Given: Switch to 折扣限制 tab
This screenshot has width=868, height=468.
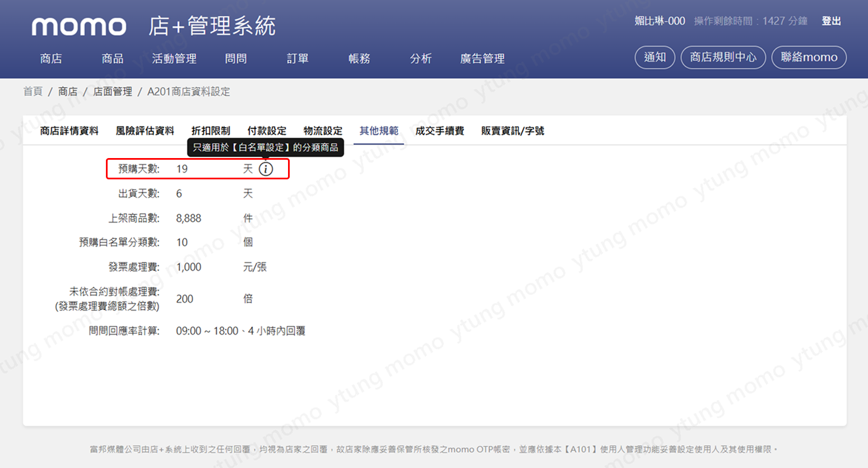Looking at the screenshot, I should [211, 131].
